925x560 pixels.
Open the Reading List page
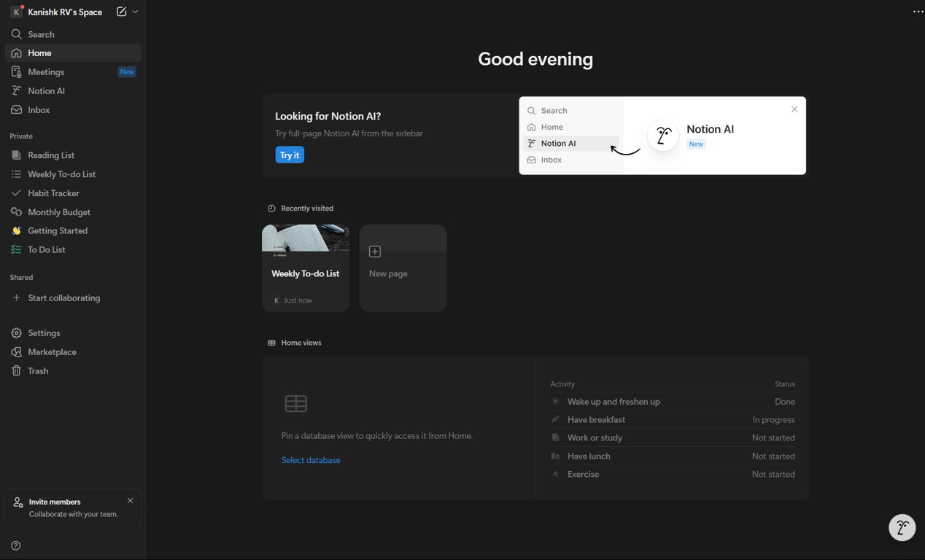pos(73,155)
